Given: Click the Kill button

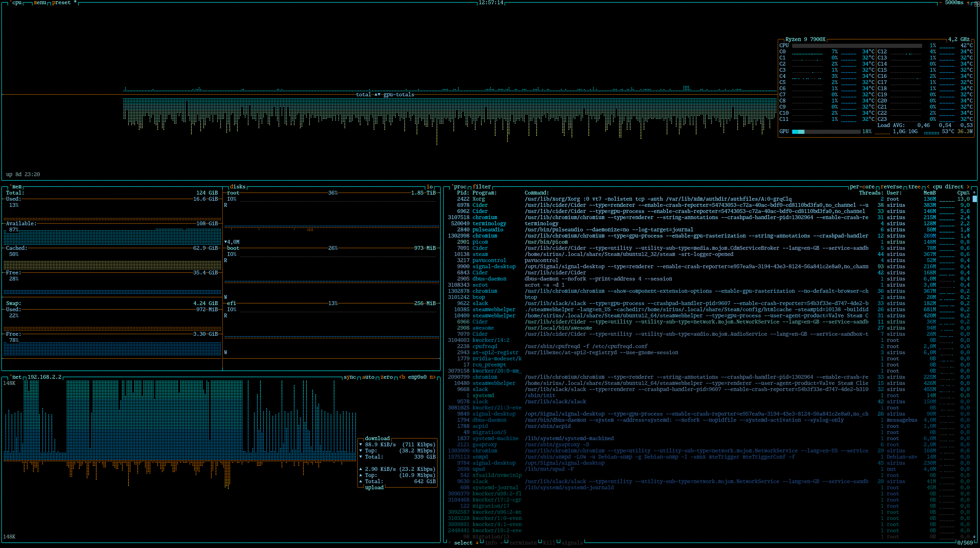Looking at the screenshot, I should (549, 543).
